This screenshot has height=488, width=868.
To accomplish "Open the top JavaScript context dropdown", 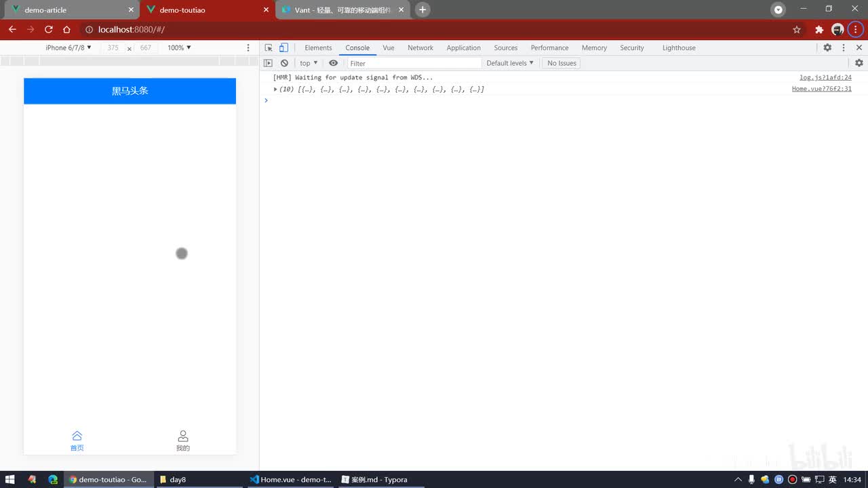I will coord(309,63).
